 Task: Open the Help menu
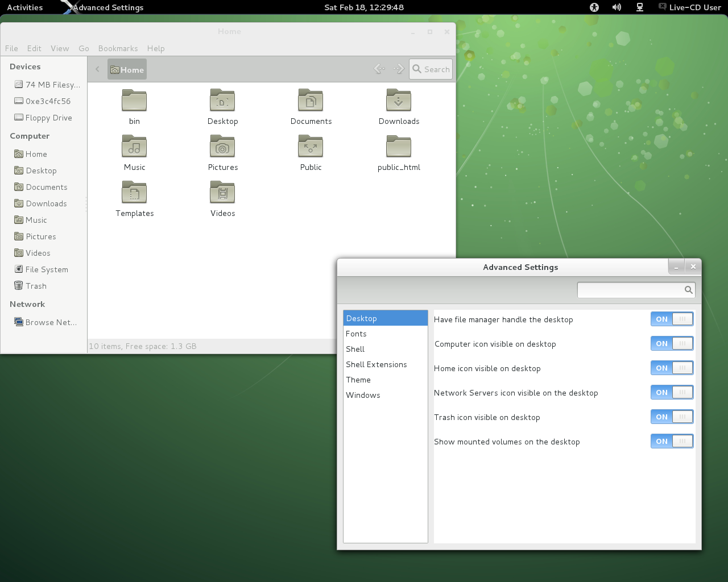(x=156, y=48)
